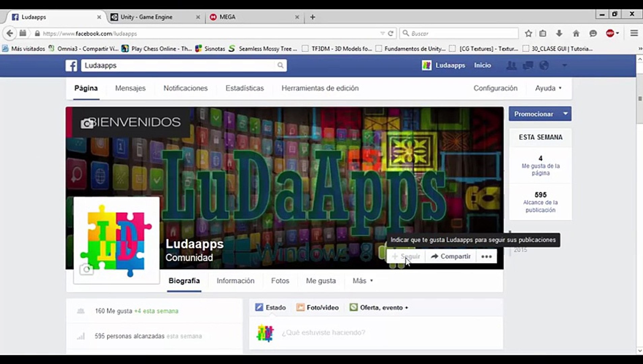This screenshot has height=364, width=643.
Task: Click the Alcance de la publicación stat
Action: coord(541,202)
